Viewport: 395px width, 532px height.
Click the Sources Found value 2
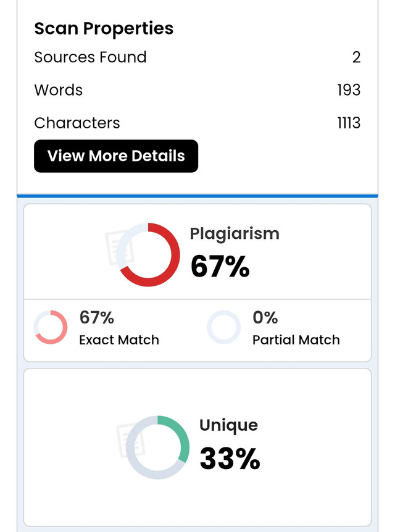(x=356, y=57)
